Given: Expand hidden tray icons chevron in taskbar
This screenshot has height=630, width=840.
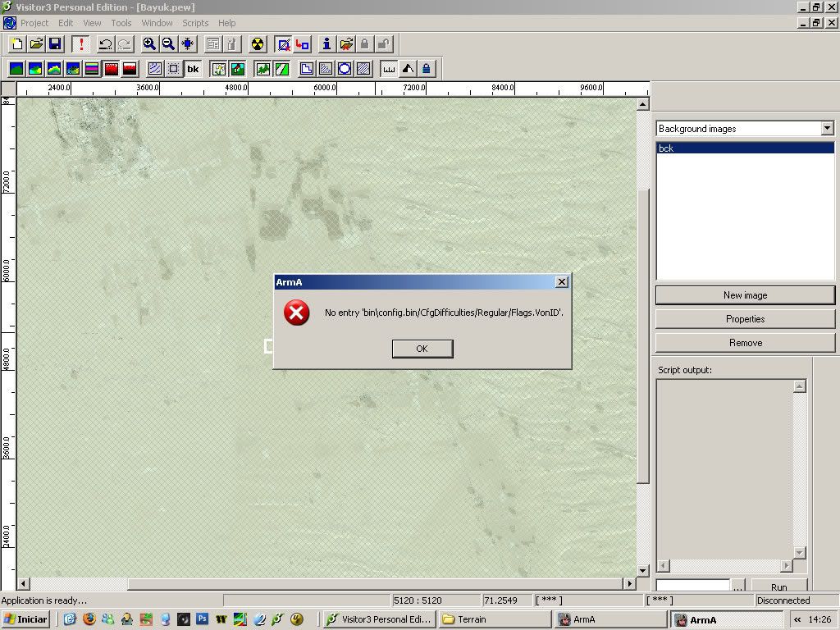Looking at the screenshot, I should [x=797, y=620].
